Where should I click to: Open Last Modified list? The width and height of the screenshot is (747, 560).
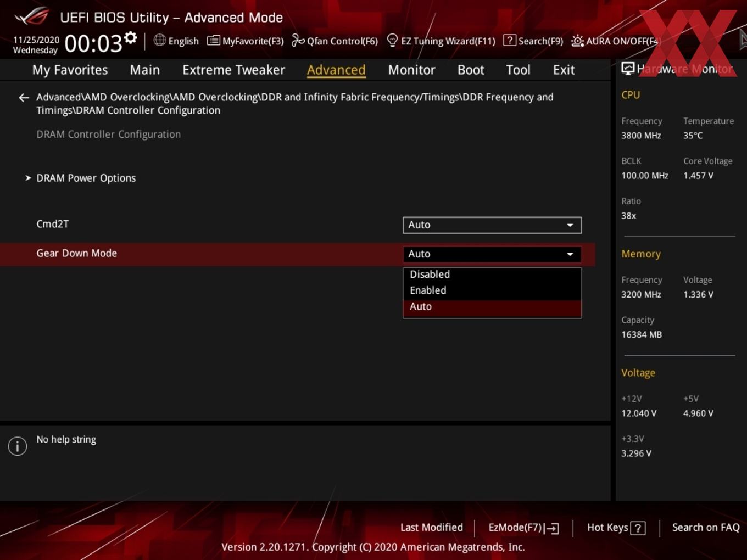point(432,528)
